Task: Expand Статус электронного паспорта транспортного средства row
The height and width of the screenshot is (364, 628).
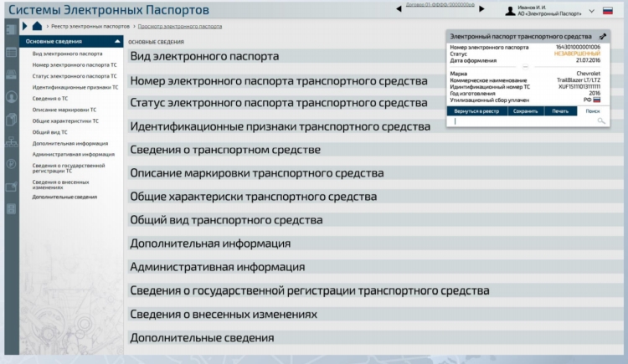Action: (x=286, y=103)
